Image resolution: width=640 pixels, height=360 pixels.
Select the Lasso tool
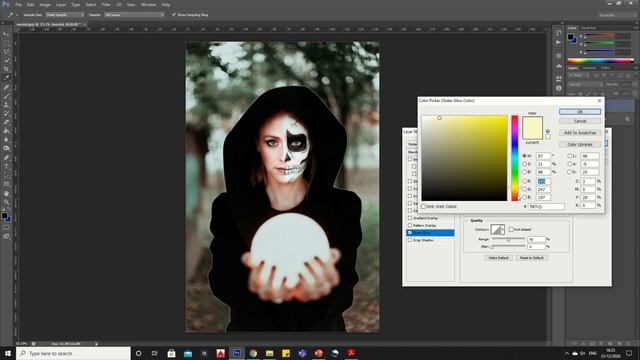pyautogui.click(x=6, y=52)
